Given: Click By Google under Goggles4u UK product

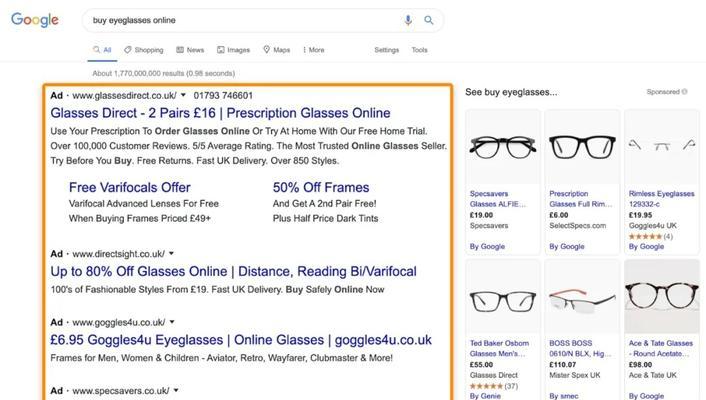Looking at the screenshot, I should (646, 246).
